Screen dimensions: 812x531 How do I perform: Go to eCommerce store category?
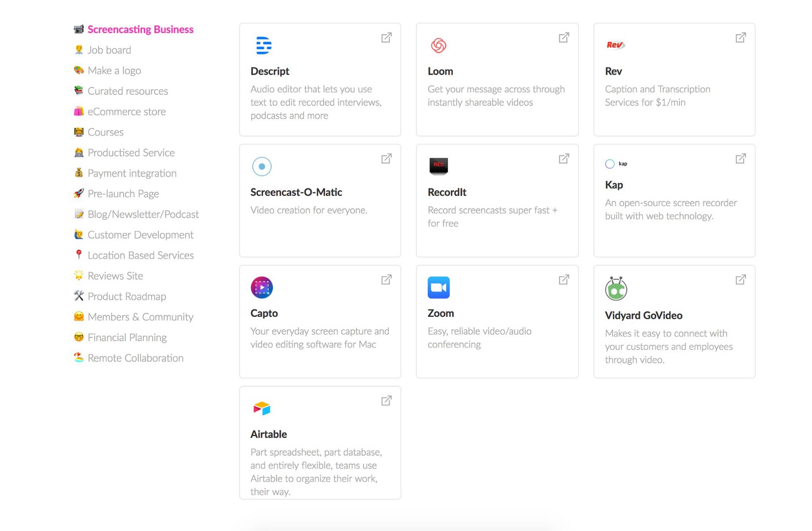pos(126,112)
